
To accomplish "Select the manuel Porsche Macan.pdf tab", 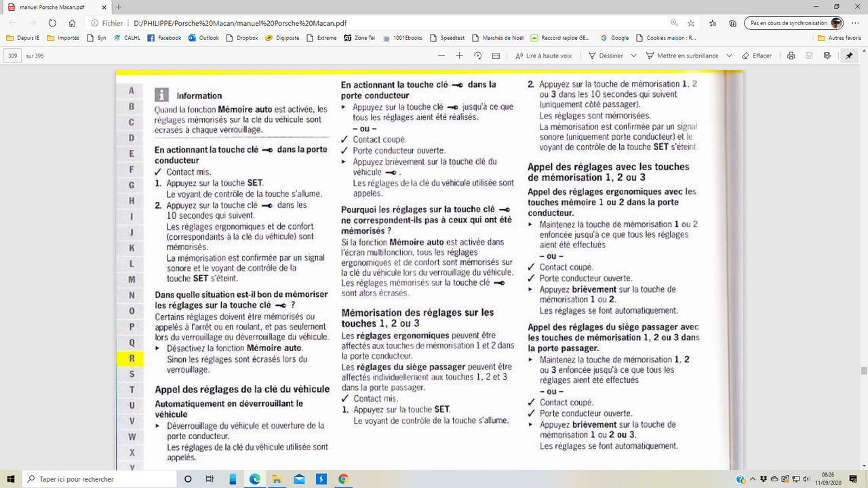I will tap(55, 7).
